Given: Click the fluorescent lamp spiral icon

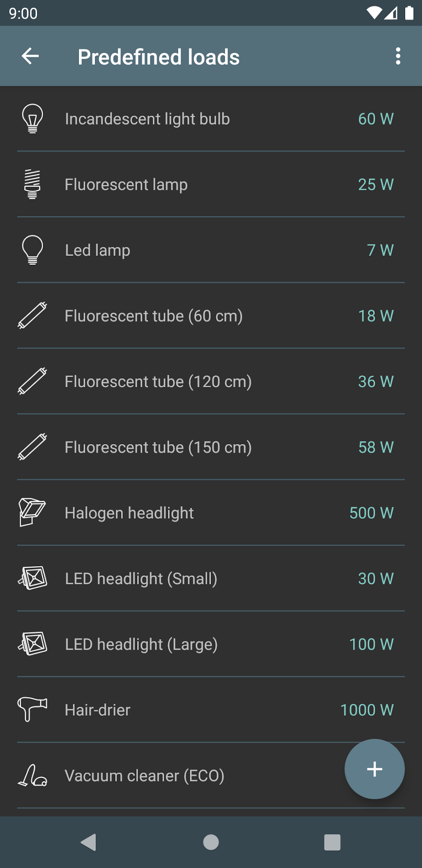Looking at the screenshot, I should (x=32, y=184).
